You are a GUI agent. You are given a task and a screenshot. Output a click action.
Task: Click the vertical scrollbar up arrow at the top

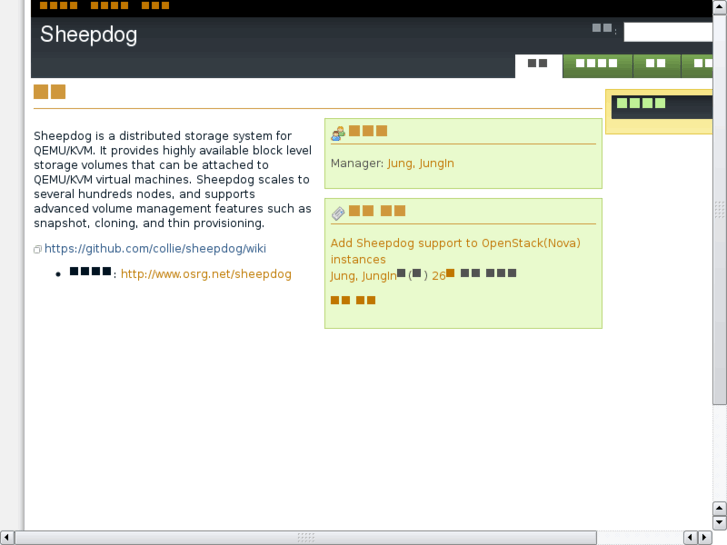tap(719, 7)
